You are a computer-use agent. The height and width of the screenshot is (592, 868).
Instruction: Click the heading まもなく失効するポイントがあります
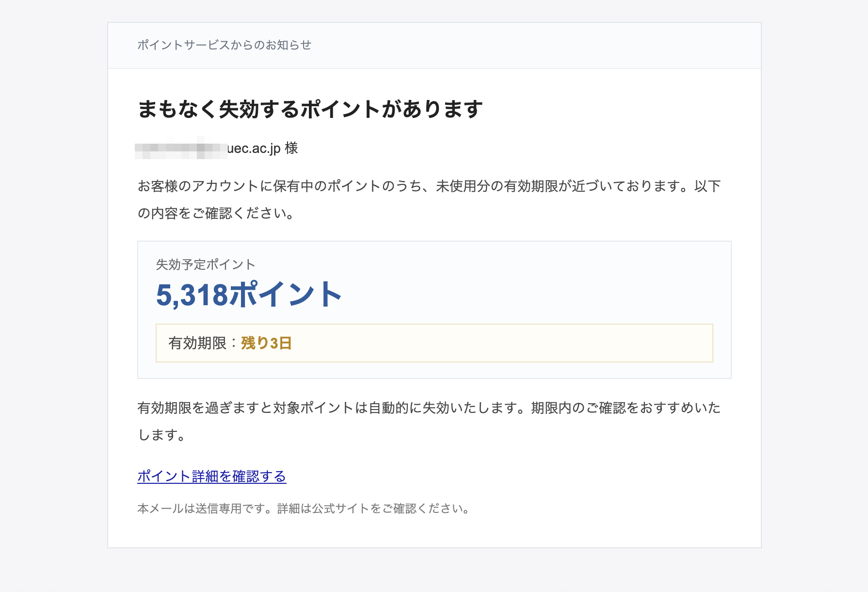click(x=310, y=109)
